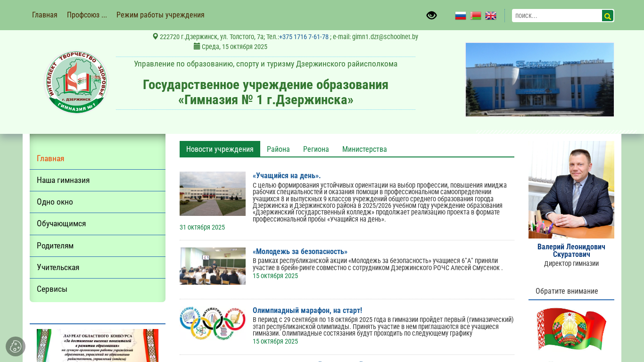Choose the English UK flag icon
Screen dimensions: 644x362
491,16
